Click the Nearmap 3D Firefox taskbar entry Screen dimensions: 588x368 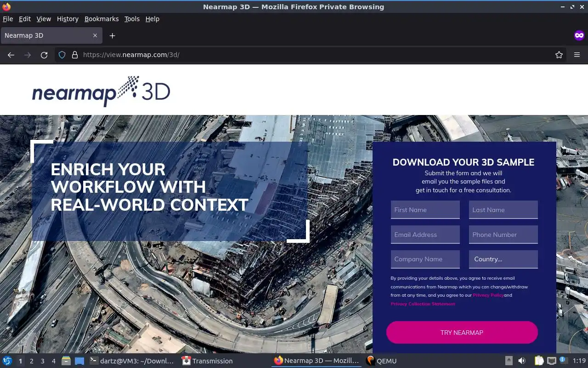coord(317,361)
